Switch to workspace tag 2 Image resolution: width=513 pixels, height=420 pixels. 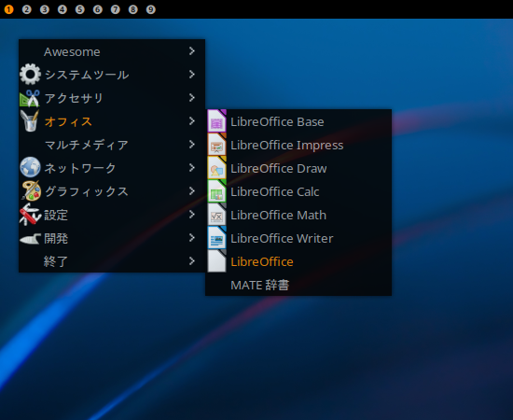coord(26,9)
